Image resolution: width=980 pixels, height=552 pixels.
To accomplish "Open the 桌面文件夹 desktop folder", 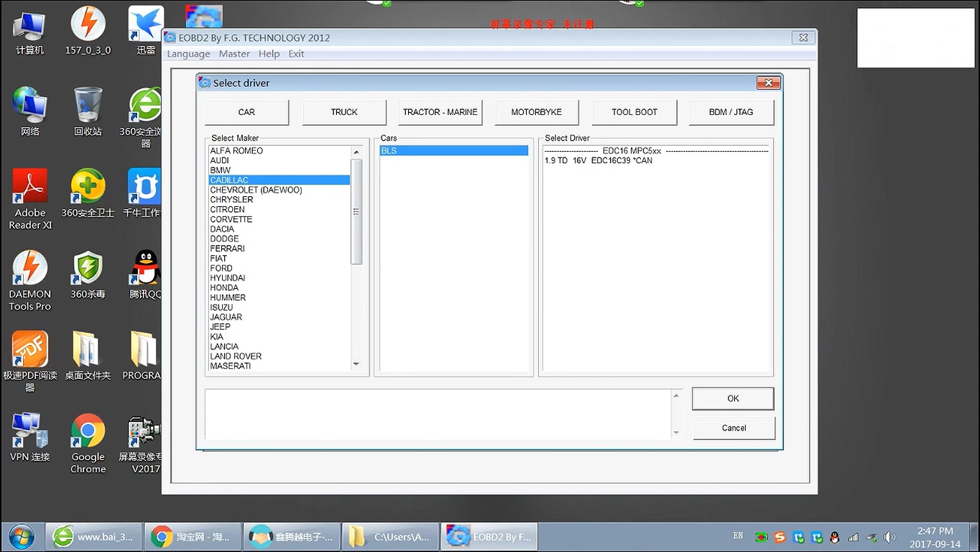I will click(x=88, y=356).
